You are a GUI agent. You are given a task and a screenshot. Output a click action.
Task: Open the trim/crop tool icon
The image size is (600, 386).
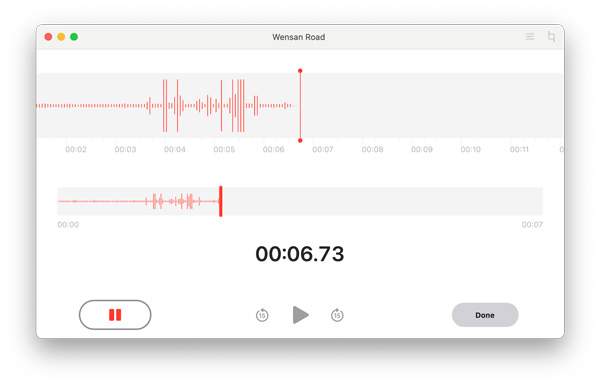(x=551, y=37)
